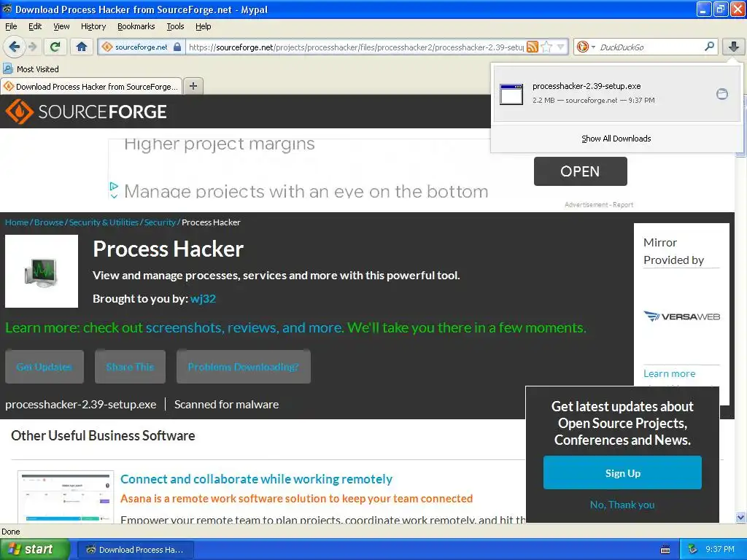Click the address bar URL text

pos(356,47)
